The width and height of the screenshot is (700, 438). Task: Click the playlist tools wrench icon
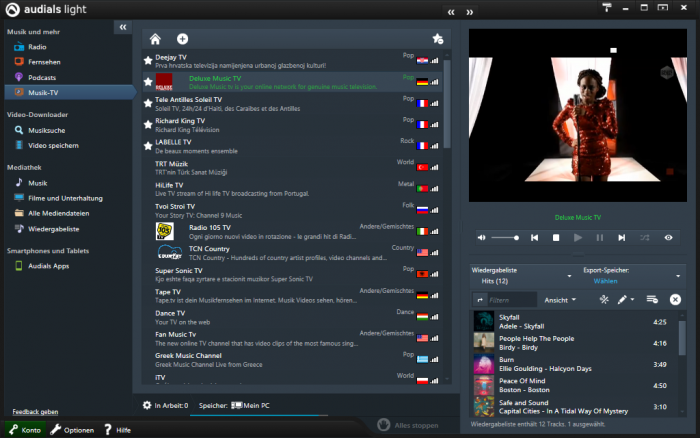click(604, 300)
